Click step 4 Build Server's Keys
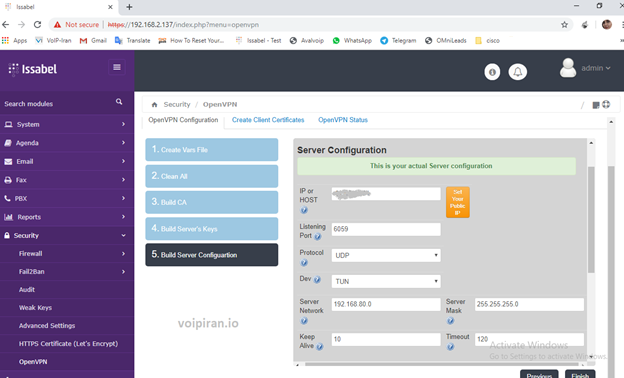This screenshot has width=624, height=378. [x=212, y=229]
